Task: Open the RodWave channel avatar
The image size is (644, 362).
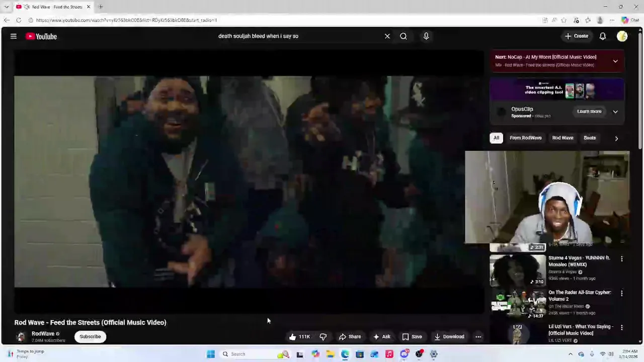Action: (x=21, y=337)
